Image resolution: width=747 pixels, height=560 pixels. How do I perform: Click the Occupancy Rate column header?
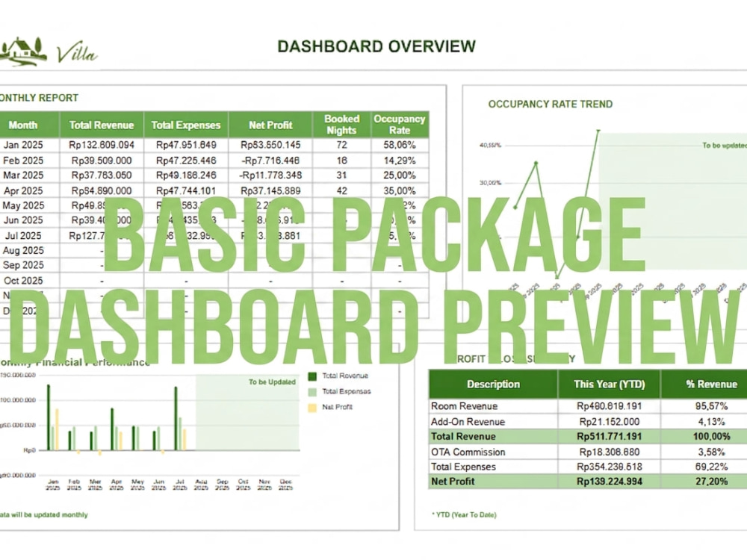coord(399,125)
